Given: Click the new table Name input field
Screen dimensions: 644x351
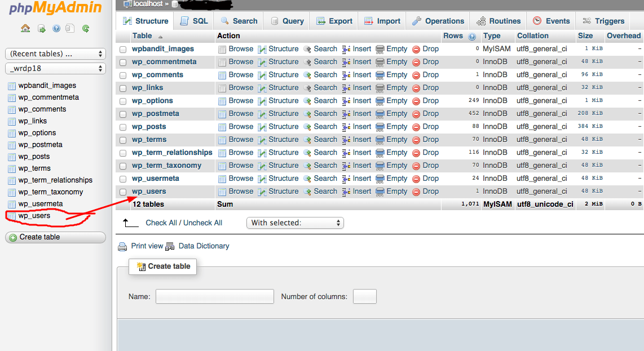Looking at the screenshot, I should (214, 296).
